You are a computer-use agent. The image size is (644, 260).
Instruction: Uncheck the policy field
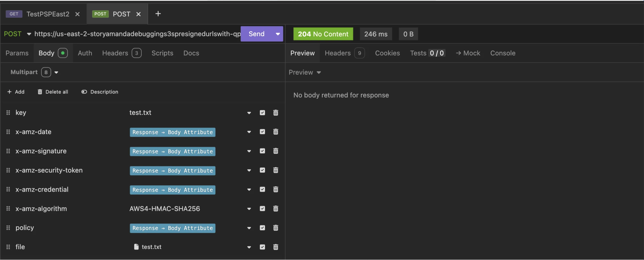(x=262, y=228)
